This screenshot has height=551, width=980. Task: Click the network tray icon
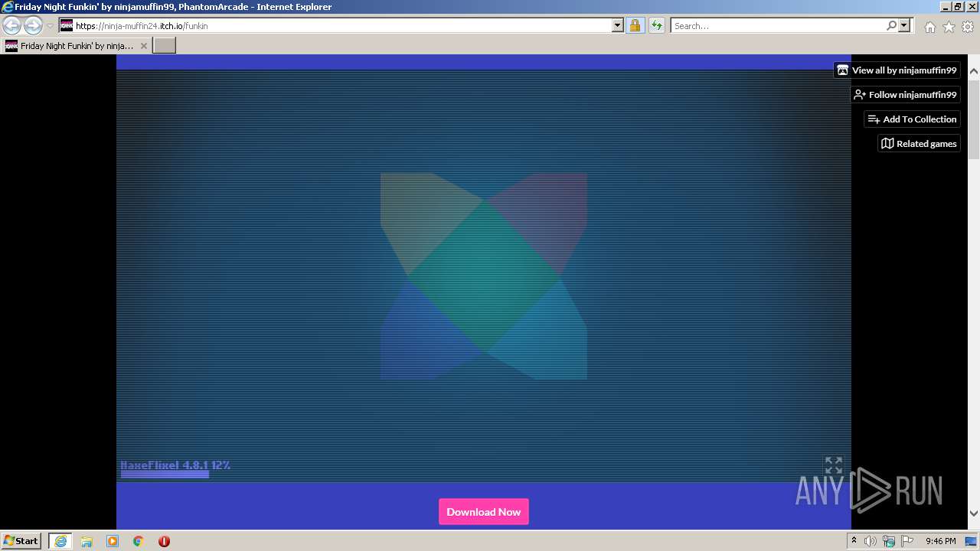[x=889, y=541]
